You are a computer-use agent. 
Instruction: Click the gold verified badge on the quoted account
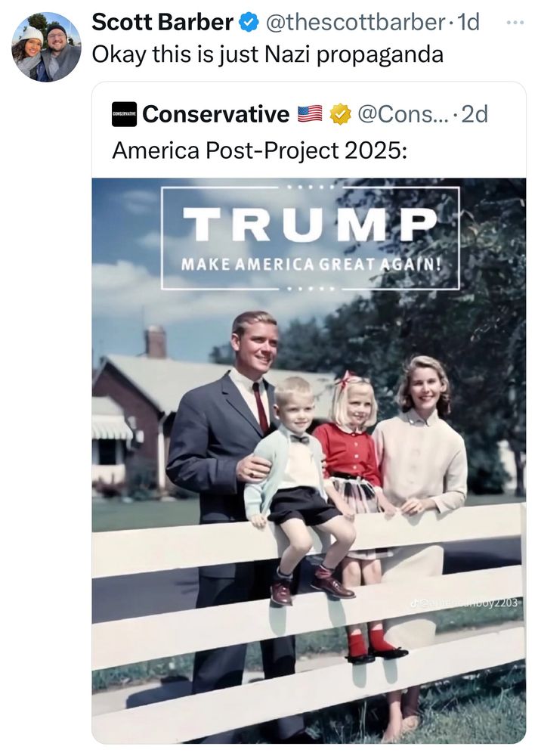click(x=342, y=114)
